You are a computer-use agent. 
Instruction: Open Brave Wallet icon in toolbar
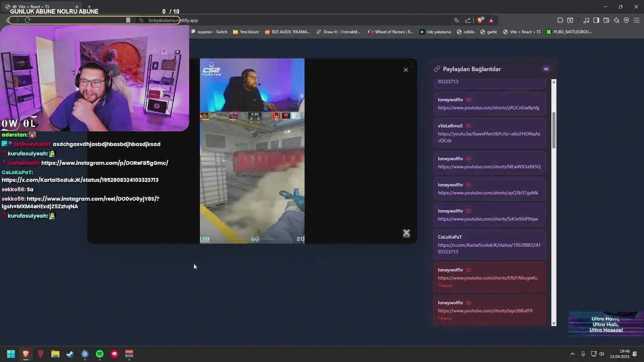(x=606, y=20)
